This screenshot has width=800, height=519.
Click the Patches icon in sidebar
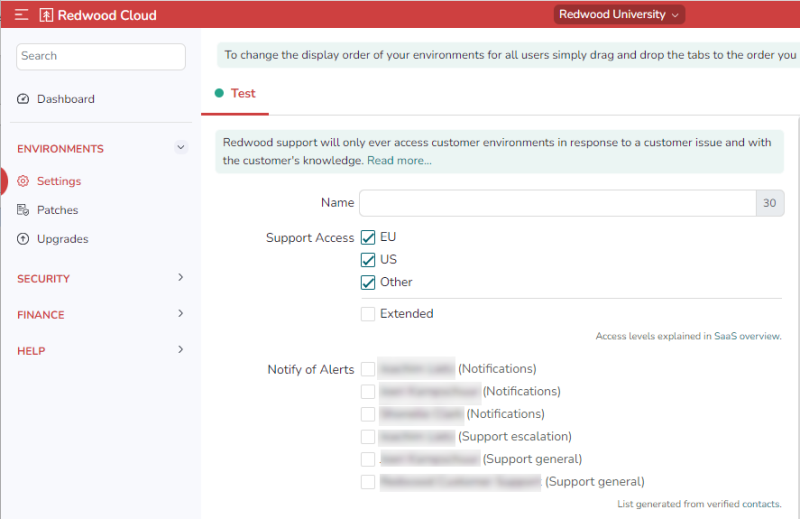coord(24,210)
